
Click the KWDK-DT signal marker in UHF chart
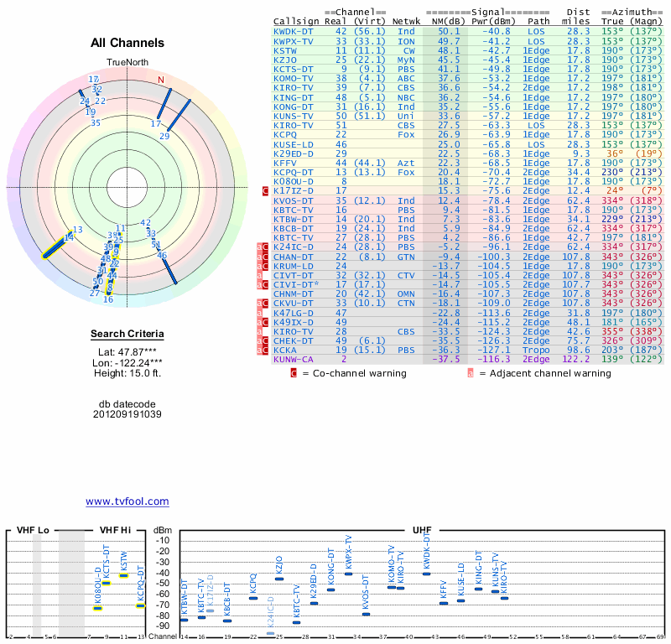click(427, 574)
